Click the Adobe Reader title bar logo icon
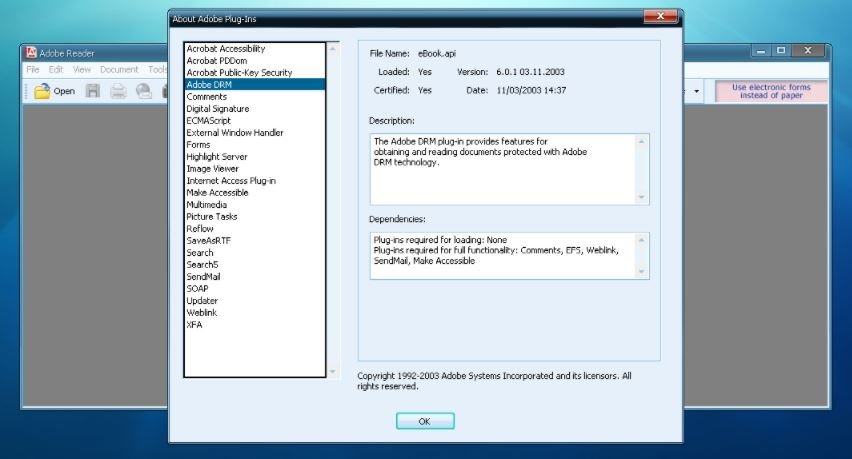The height and width of the screenshot is (459, 852). coord(31,53)
